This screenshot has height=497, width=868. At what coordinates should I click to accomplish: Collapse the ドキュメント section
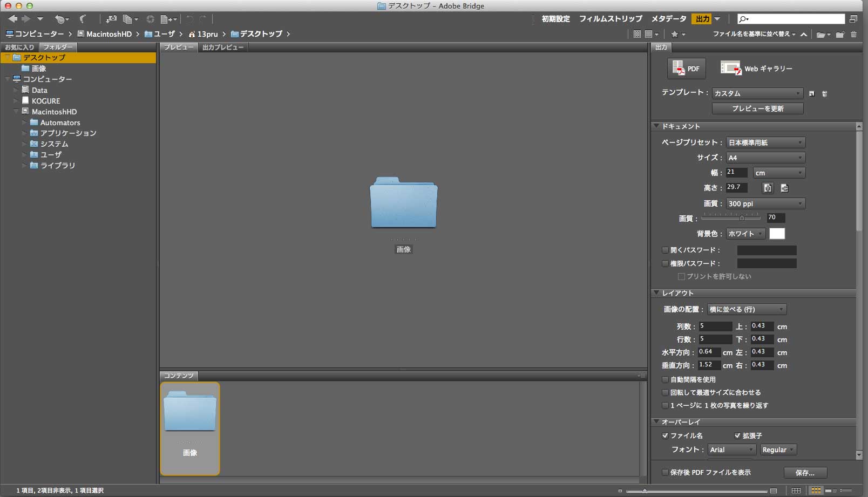tap(656, 126)
